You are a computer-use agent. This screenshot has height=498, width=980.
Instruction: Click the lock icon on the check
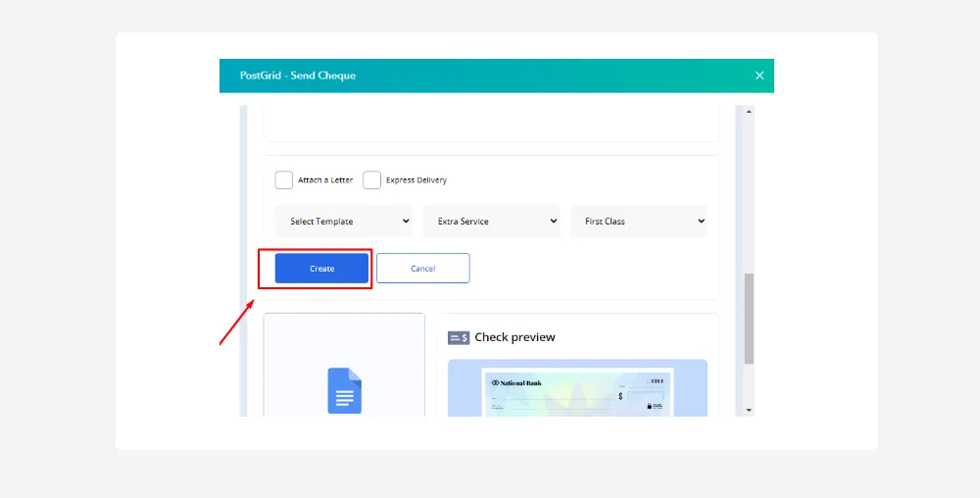[x=648, y=405]
